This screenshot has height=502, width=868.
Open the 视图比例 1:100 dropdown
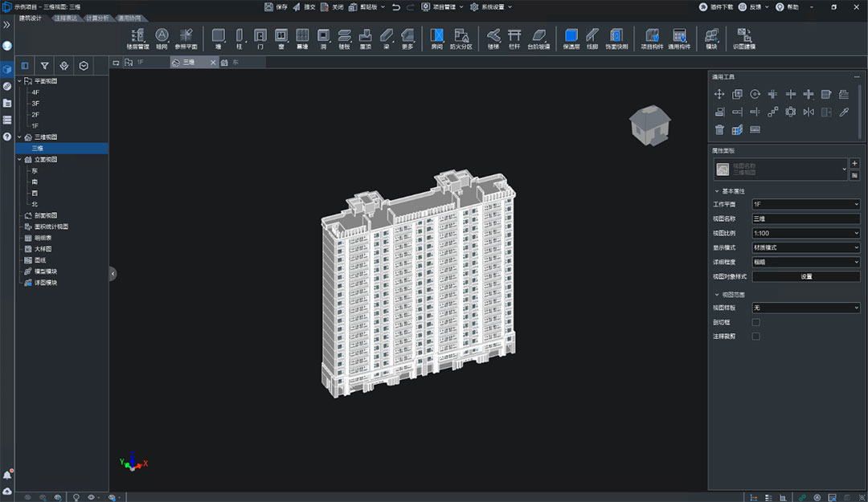pyautogui.click(x=805, y=233)
